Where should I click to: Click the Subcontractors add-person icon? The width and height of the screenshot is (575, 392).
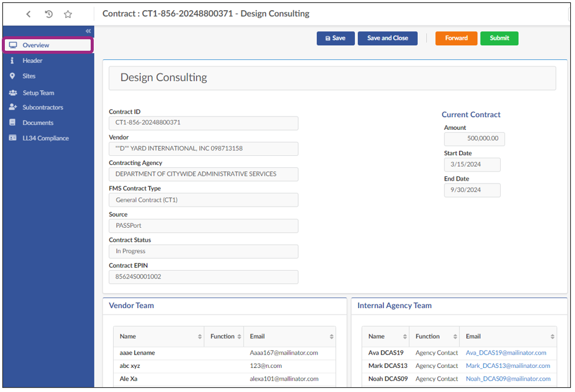tap(13, 107)
